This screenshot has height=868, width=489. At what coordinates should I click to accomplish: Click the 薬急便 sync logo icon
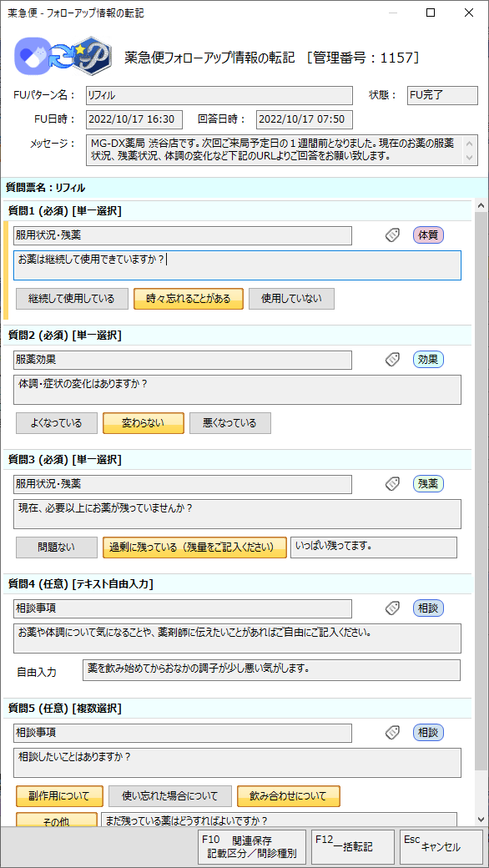coord(63,57)
